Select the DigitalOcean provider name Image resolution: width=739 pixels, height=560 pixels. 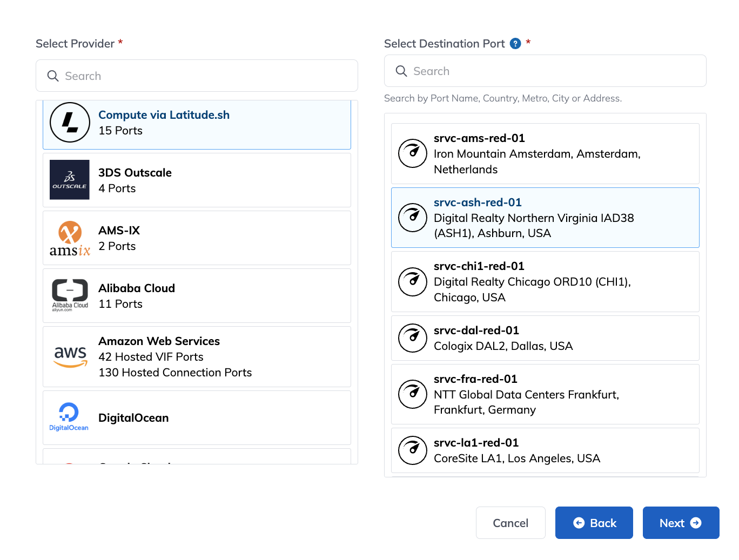coord(133,418)
